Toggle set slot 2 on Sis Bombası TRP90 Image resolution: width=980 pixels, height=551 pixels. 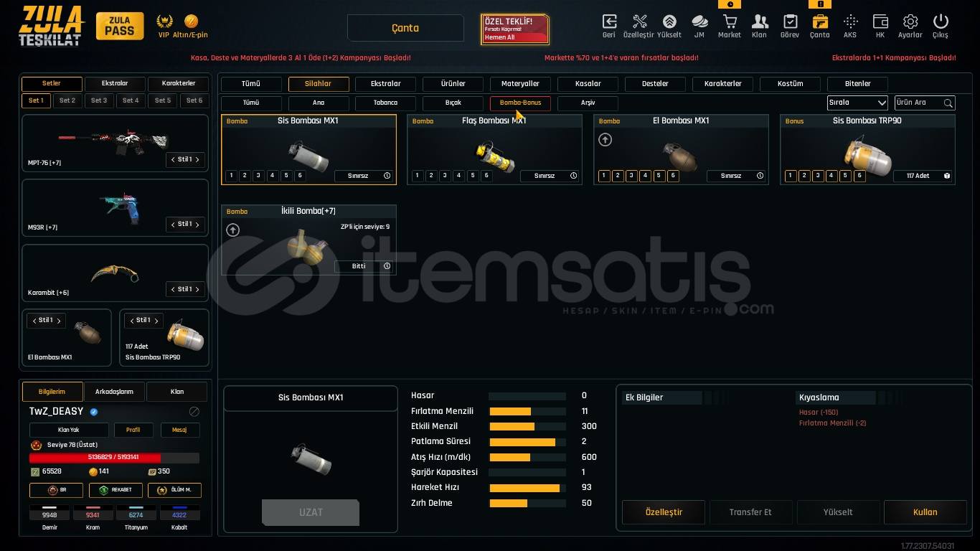(804, 176)
